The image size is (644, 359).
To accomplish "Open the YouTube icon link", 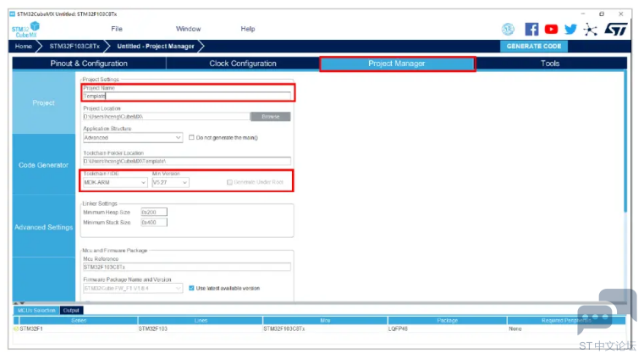I will point(551,29).
